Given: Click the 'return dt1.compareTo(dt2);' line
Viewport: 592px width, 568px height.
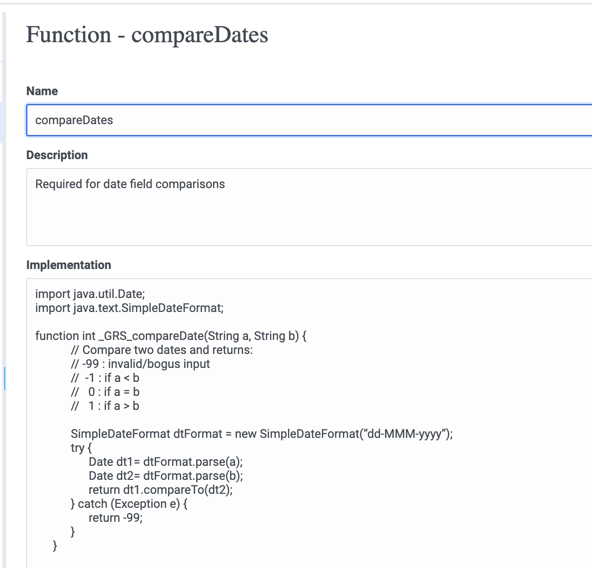Looking at the screenshot, I should click(161, 489).
